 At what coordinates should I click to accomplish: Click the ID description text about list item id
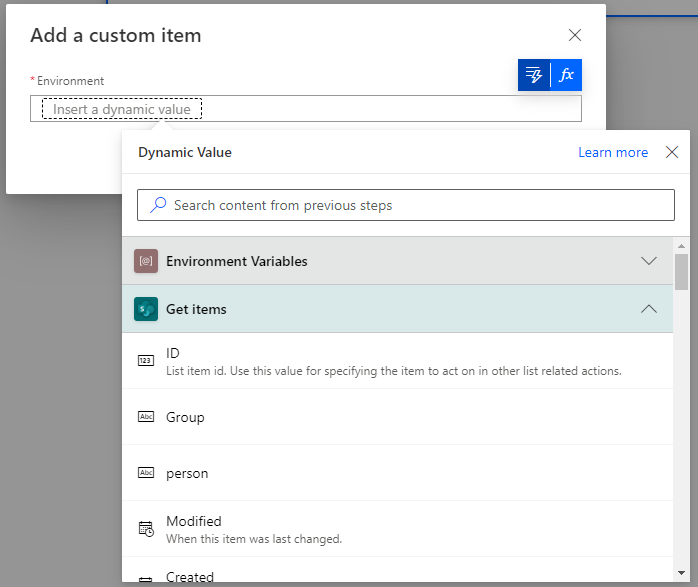(x=394, y=371)
